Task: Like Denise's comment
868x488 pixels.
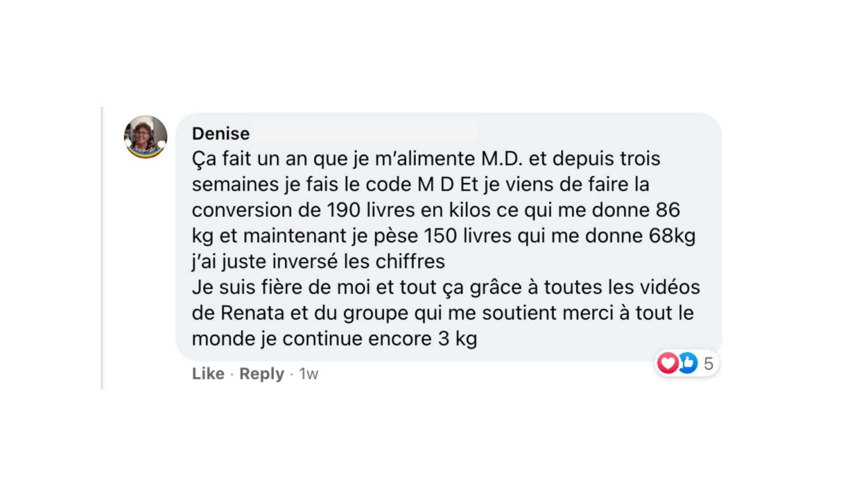Action: click(208, 374)
